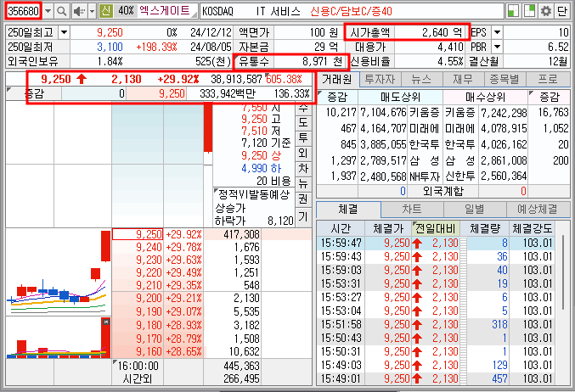Click the stock code field 356680
The image size is (575, 392).
[x=23, y=11]
